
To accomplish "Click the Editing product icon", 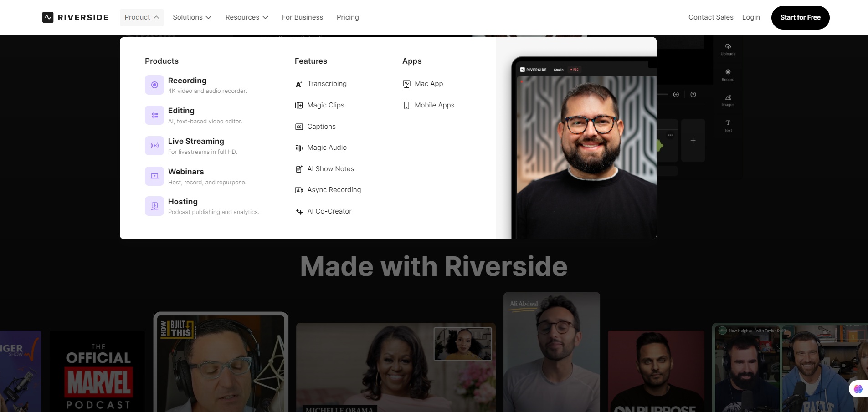I will click(x=154, y=115).
